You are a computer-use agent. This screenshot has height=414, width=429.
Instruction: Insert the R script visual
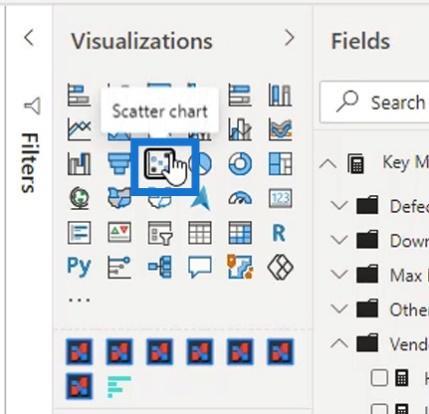click(279, 233)
